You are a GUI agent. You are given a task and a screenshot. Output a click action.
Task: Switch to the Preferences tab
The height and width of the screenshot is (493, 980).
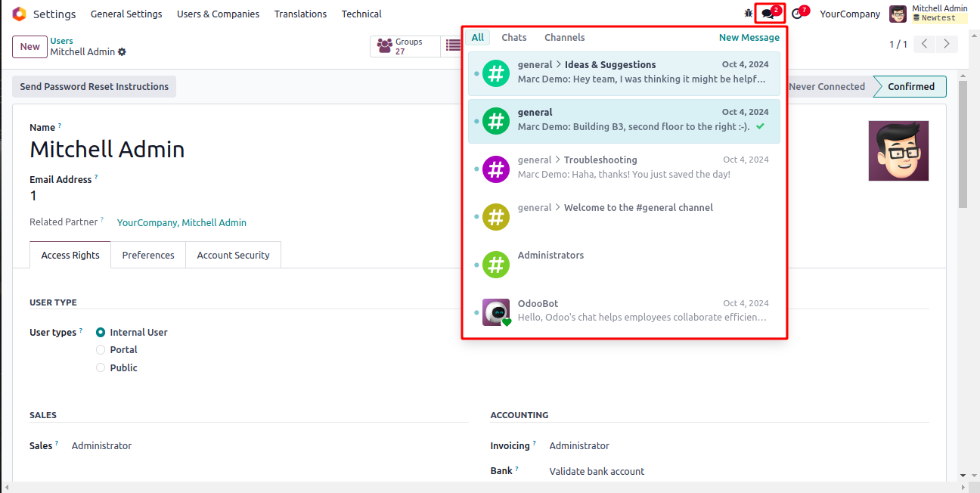pos(148,256)
